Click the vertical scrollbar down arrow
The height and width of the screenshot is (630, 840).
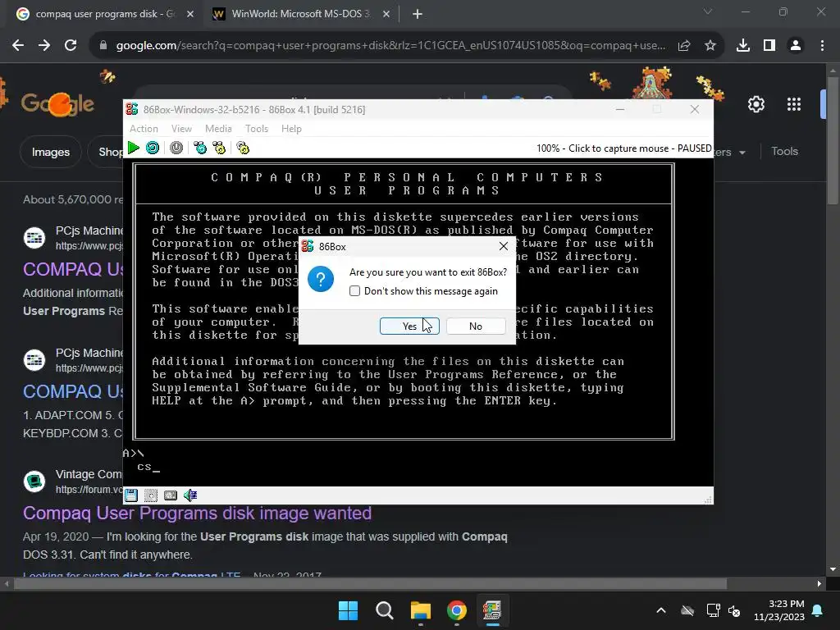pyautogui.click(x=832, y=569)
